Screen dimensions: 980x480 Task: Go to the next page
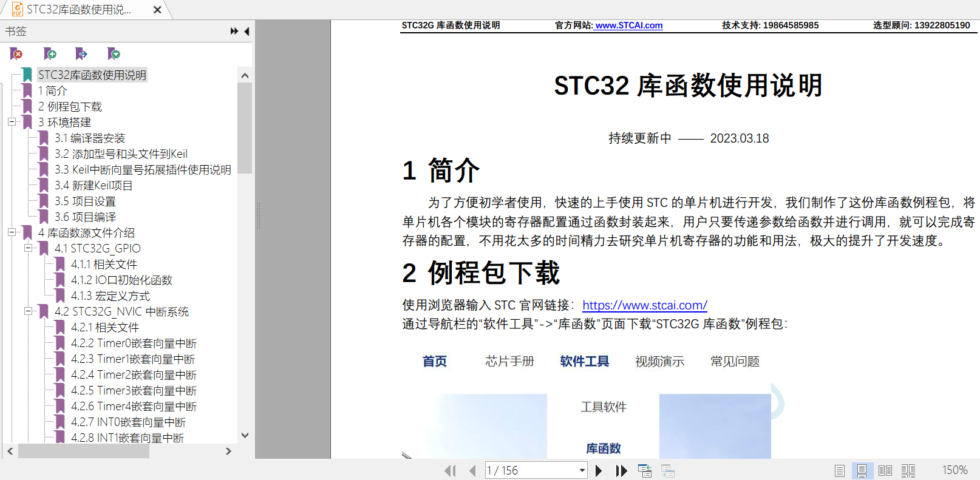tap(599, 471)
